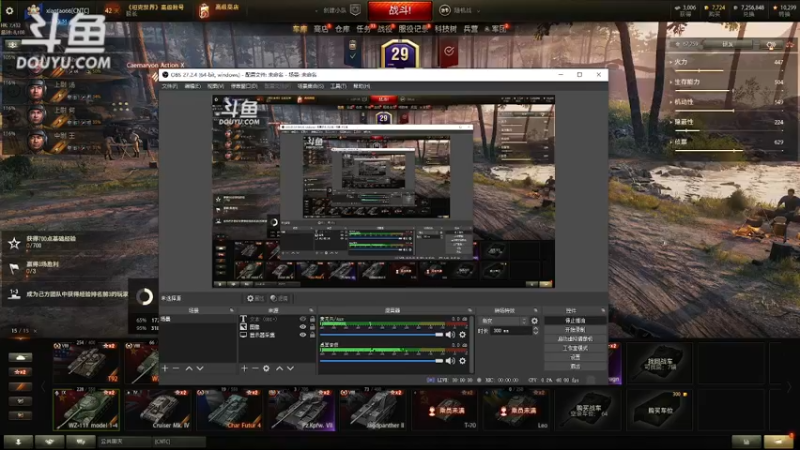The height and width of the screenshot is (450, 800).
Task: Open source properties gear in Sources toolbar
Action: [x=266, y=368]
